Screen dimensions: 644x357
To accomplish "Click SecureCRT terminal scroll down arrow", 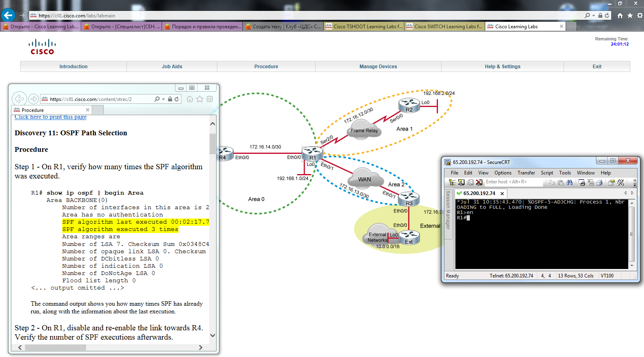I will coord(632,266).
